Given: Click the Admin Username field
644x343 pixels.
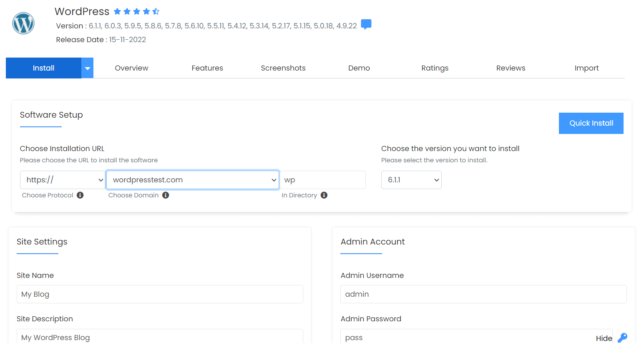Looking at the screenshot, I should 483,294.
